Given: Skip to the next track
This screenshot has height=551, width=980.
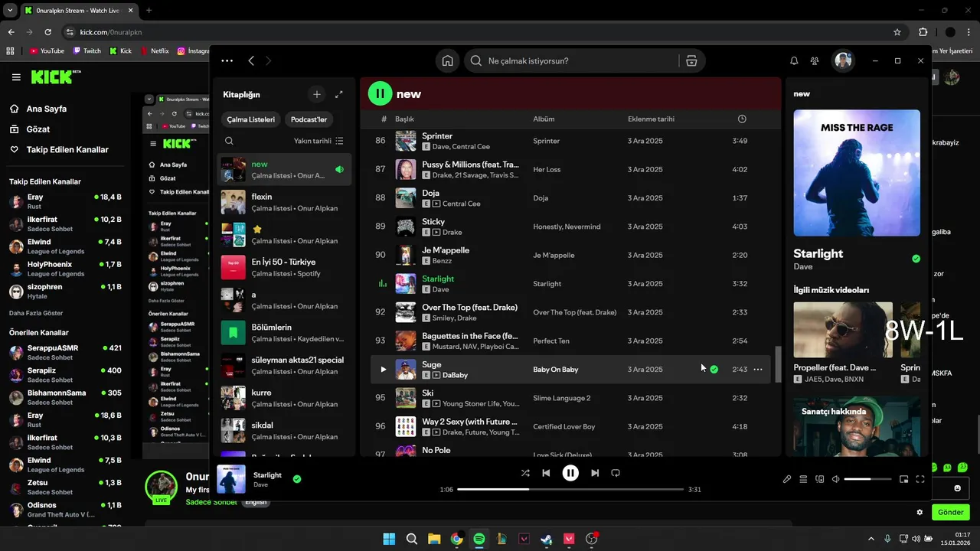Looking at the screenshot, I should pos(595,473).
